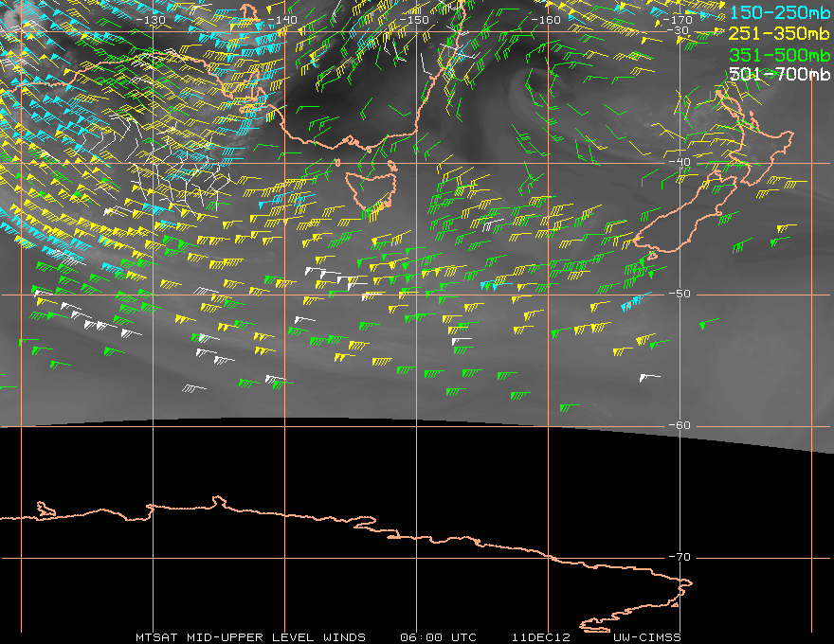
Task: Click the -50 latitude label
Action: 680,294
